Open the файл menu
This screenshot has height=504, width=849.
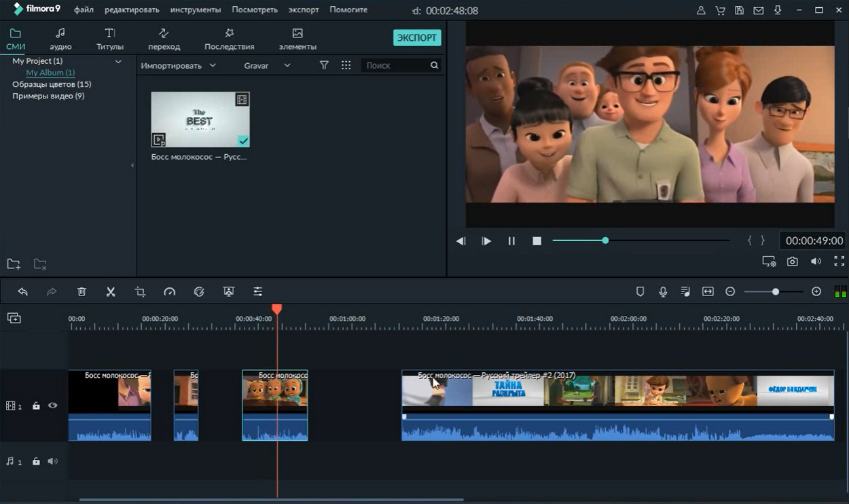coord(84,10)
